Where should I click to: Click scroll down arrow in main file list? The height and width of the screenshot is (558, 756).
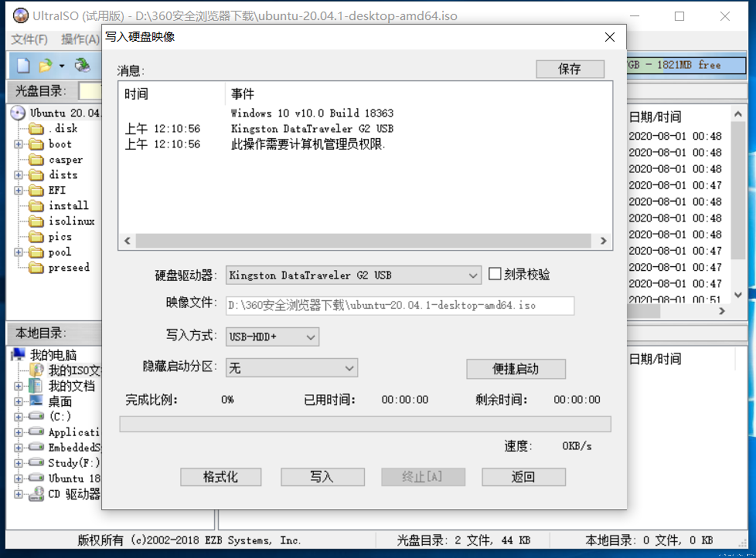738,295
